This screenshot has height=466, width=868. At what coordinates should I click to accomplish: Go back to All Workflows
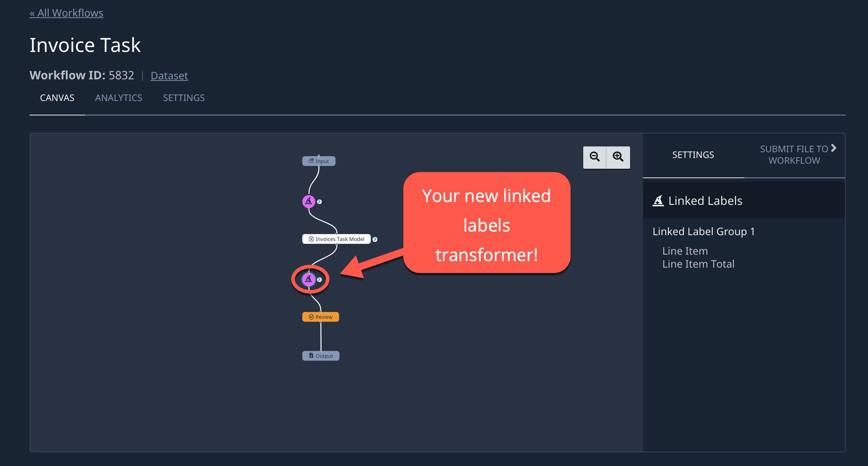[66, 13]
